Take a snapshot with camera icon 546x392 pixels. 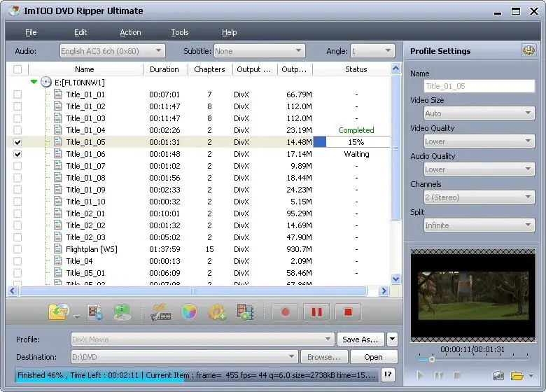498,376
